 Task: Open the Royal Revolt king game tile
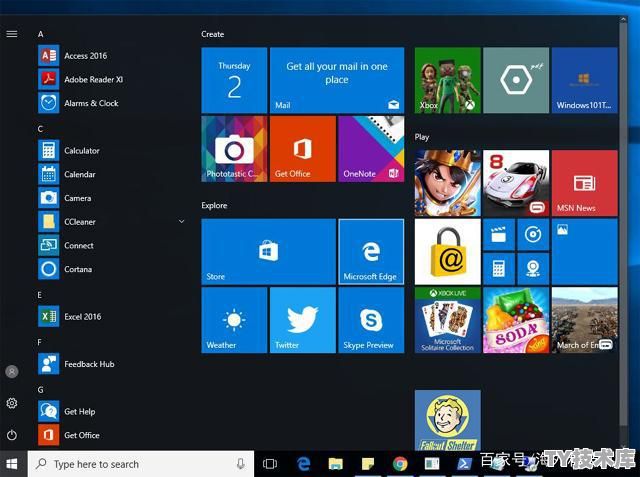(448, 183)
